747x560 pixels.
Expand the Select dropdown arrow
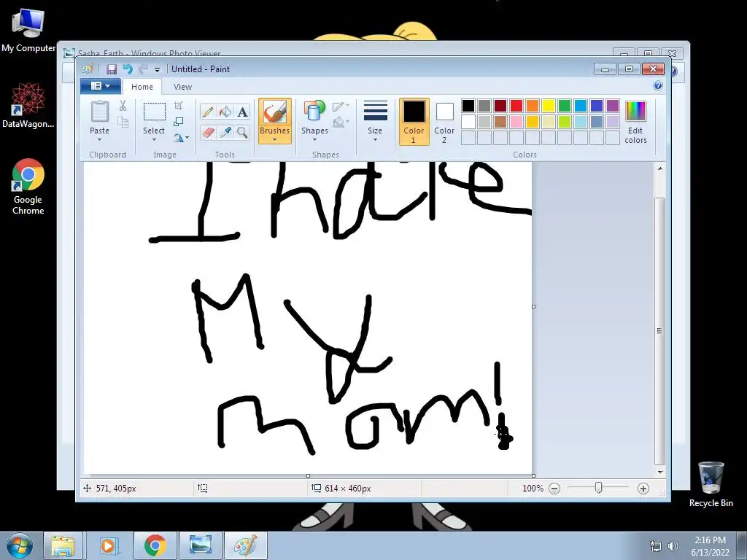pos(154,140)
